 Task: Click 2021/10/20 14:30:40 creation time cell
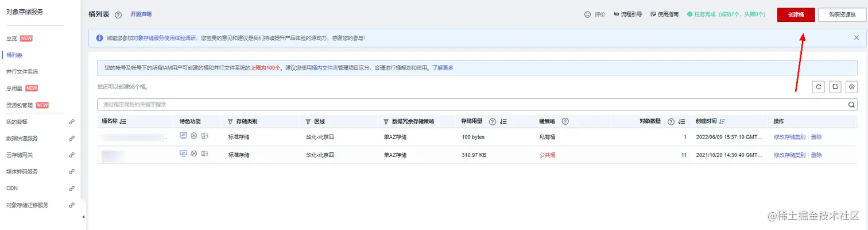click(728, 155)
